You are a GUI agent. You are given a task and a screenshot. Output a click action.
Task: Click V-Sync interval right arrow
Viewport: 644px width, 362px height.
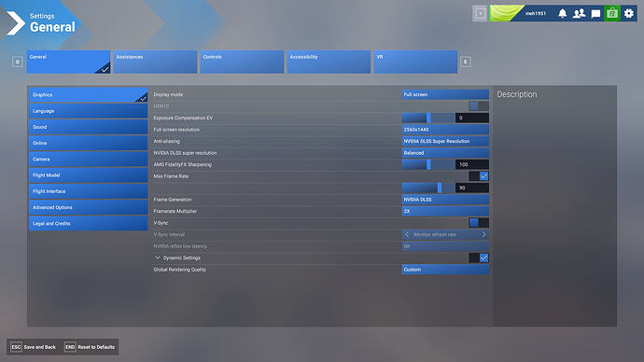(483, 235)
